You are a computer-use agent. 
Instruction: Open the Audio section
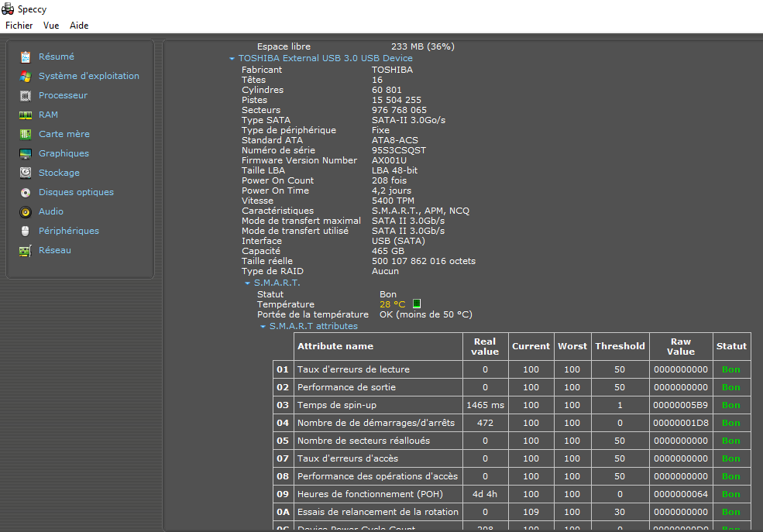pos(50,211)
